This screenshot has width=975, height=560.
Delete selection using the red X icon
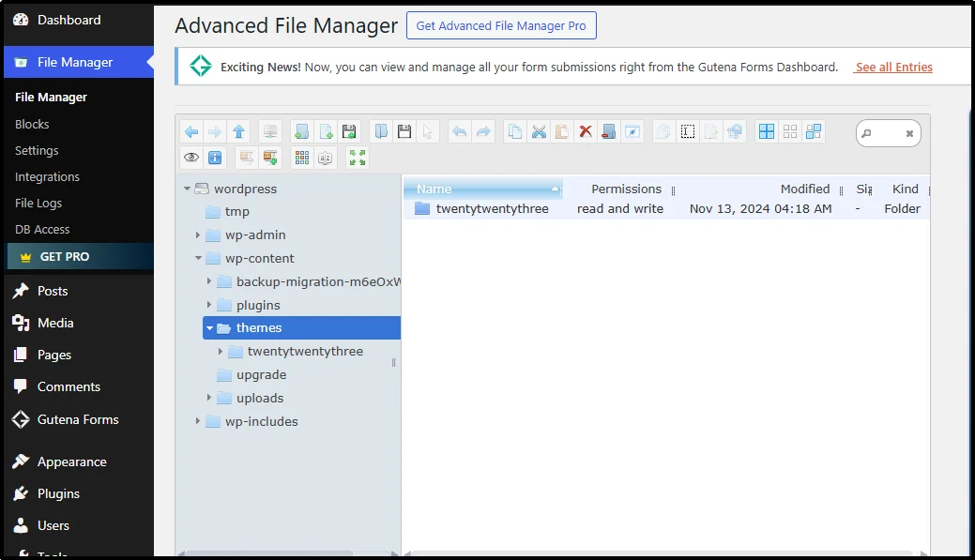(586, 131)
